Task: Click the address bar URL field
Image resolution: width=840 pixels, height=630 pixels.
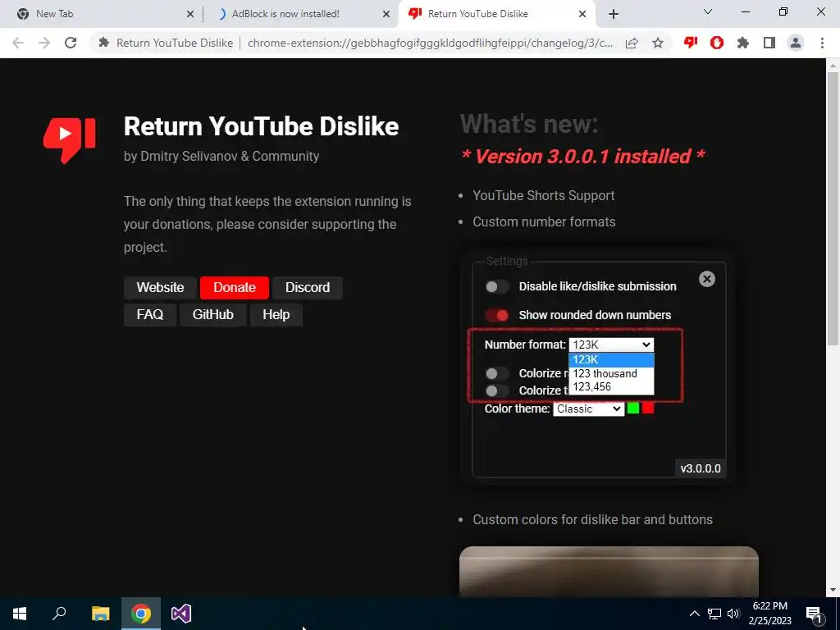Action: (x=430, y=43)
